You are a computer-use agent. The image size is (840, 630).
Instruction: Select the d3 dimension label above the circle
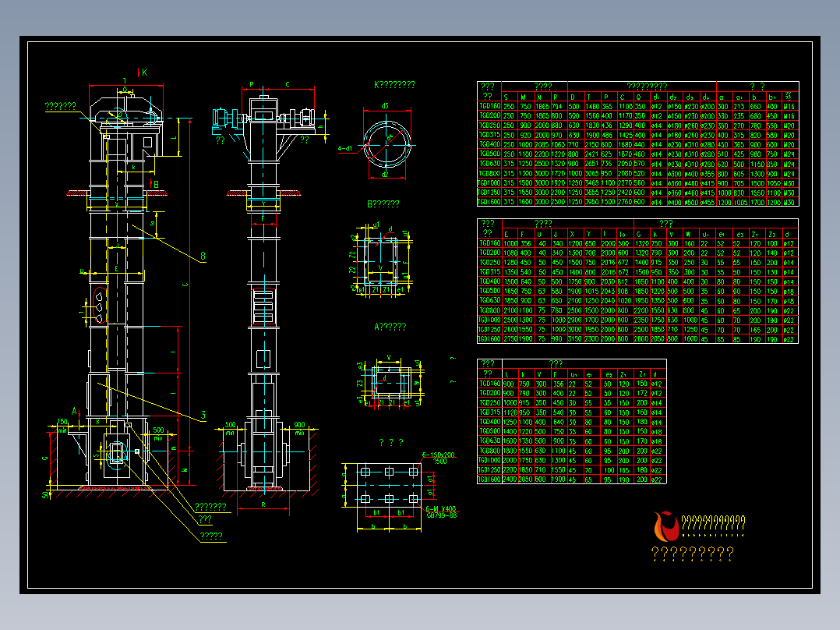[x=385, y=105]
